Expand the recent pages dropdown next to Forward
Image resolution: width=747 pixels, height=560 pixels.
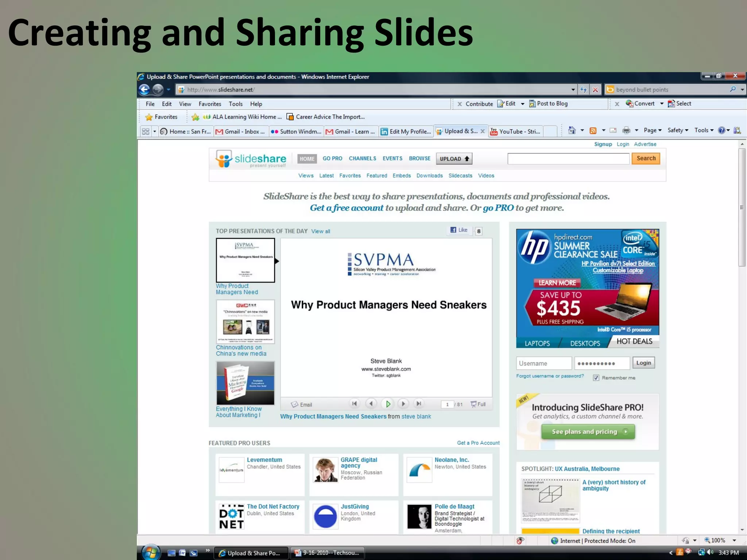tap(169, 90)
